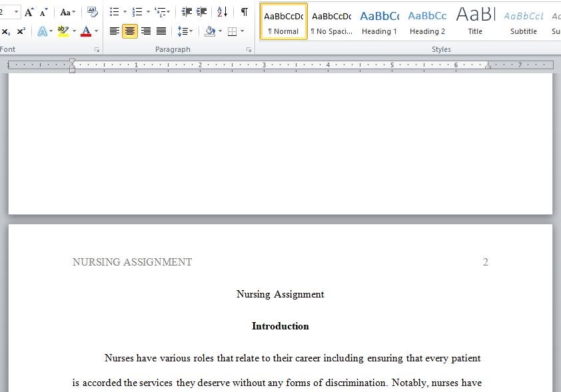
Task: Open the Change Case menu
Action: [67, 13]
